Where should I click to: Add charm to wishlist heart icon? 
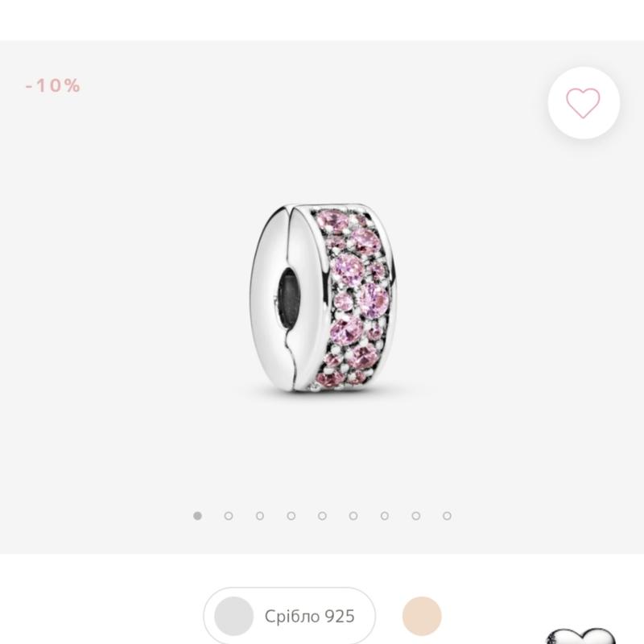(583, 103)
